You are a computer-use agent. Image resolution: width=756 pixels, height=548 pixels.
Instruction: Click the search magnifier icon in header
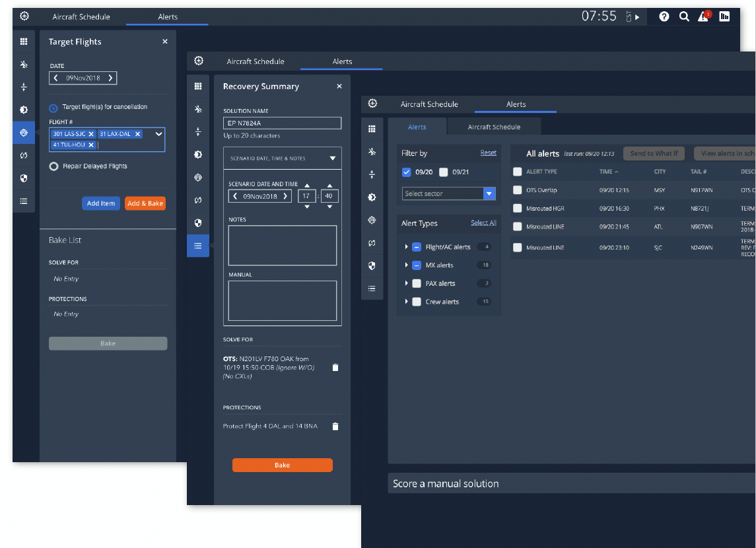[x=684, y=17]
